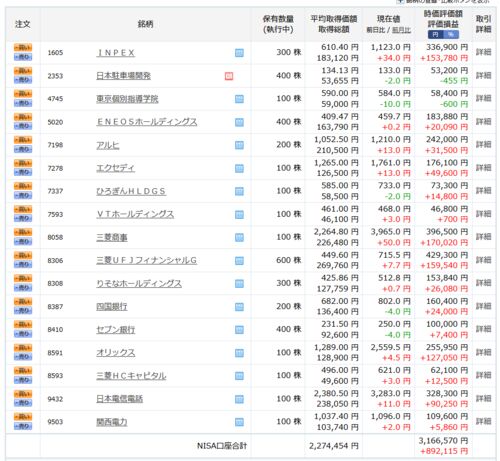
Task: Open the blue icon beside オリックス
Action: coord(239,353)
